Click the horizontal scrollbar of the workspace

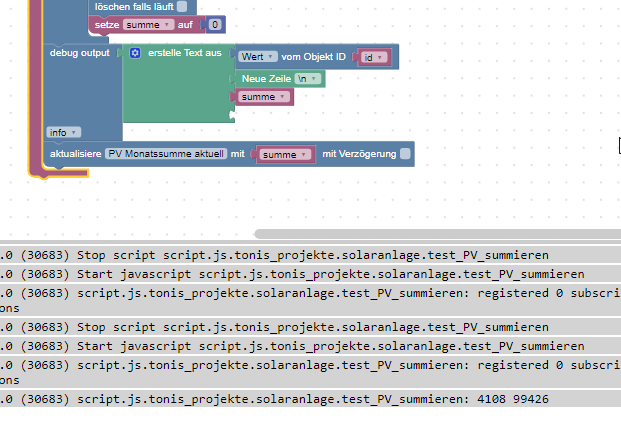(438, 234)
